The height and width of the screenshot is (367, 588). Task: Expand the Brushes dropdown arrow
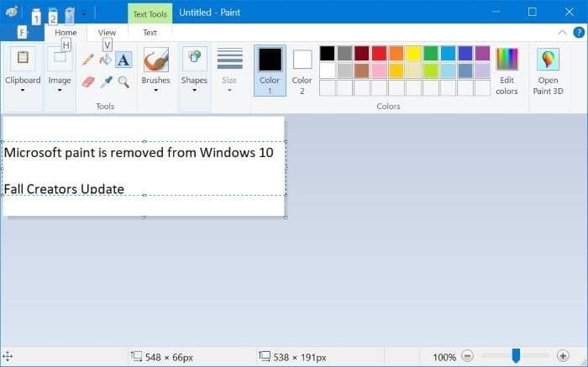(x=155, y=91)
